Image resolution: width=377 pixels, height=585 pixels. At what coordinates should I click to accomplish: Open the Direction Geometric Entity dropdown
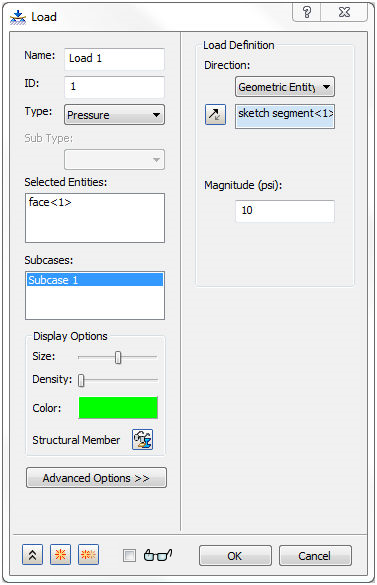tap(285, 87)
